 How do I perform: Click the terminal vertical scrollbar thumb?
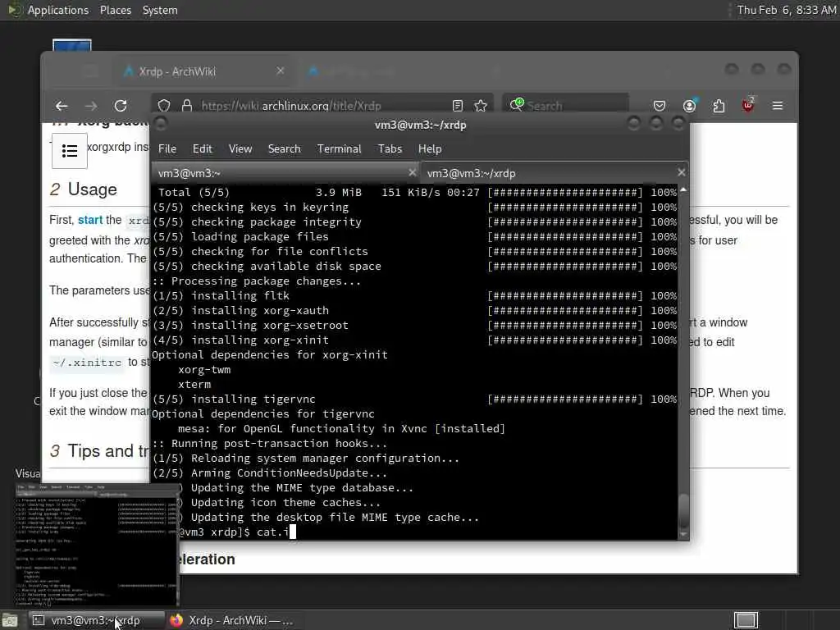(x=683, y=509)
